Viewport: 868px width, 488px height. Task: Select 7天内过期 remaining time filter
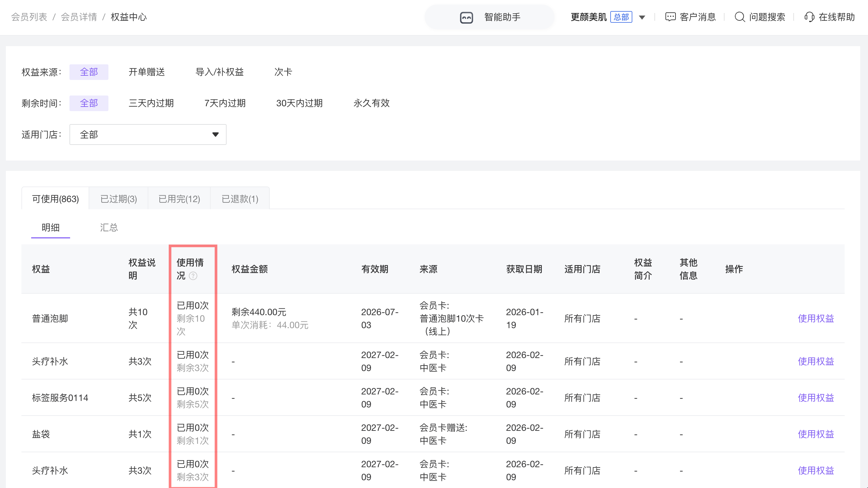tap(225, 103)
